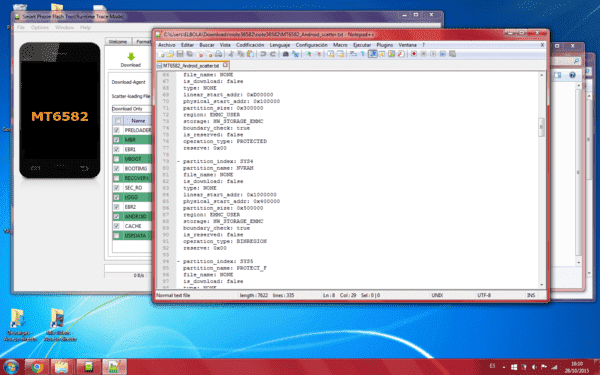Click the Play macro icon
This screenshot has width=600, height=375.
pyautogui.click(x=433, y=54)
